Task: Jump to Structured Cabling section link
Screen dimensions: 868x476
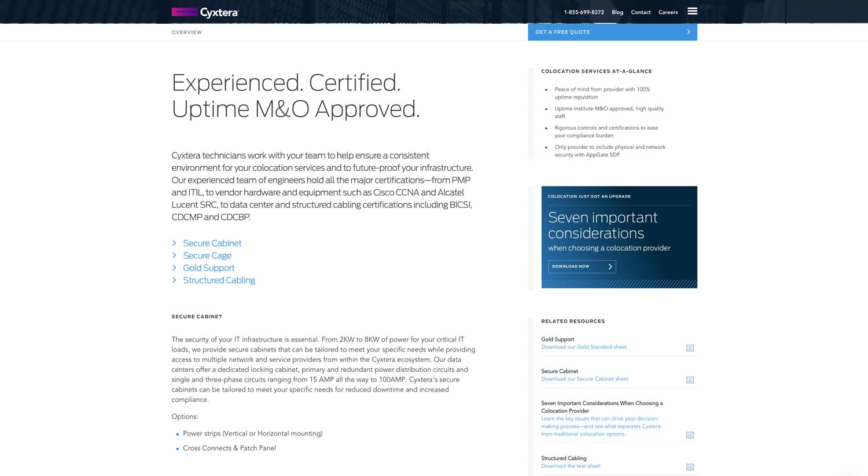Action: point(219,280)
